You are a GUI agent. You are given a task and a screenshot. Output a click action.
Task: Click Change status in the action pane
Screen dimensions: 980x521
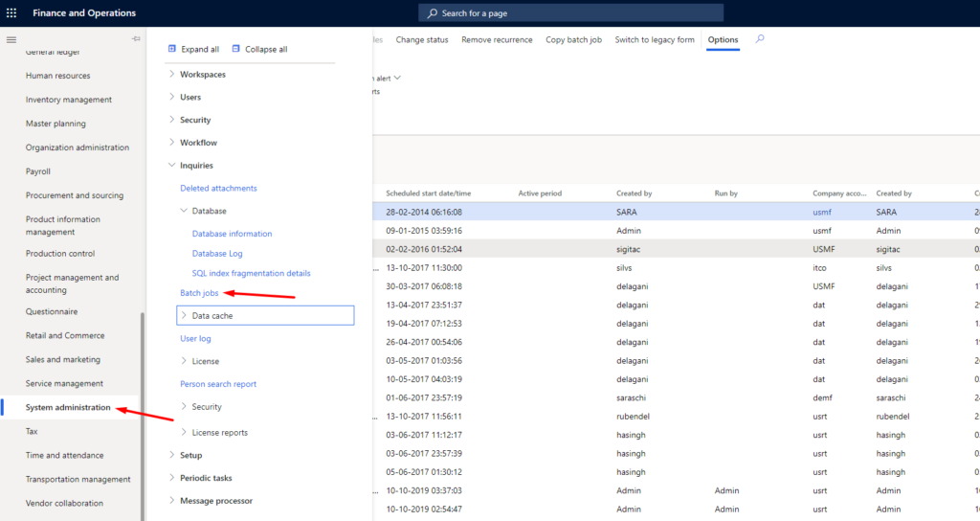[x=422, y=39]
